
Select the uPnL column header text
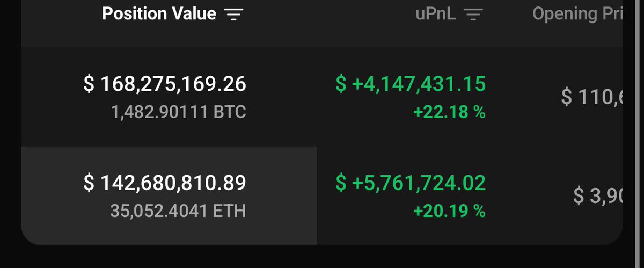pos(435,15)
